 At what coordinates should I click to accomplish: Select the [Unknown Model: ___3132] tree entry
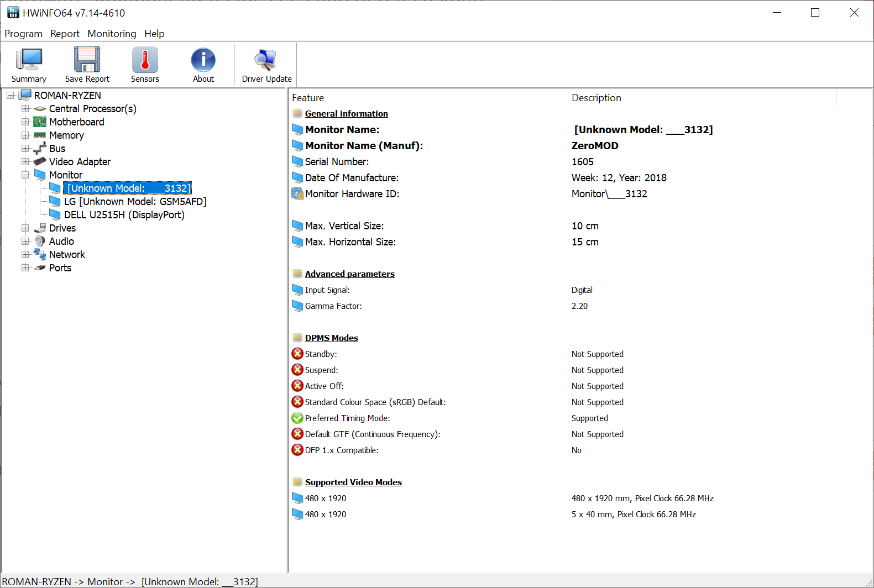pyautogui.click(x=127, y=188)
